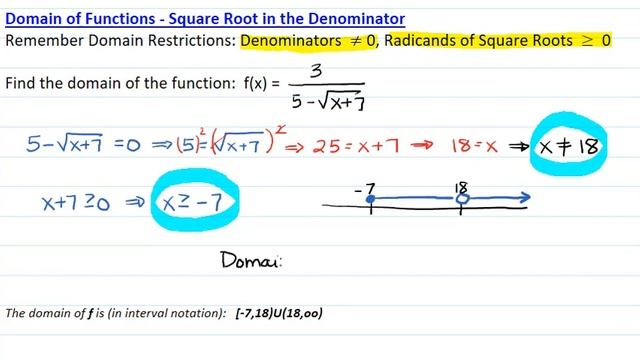
Task: Click the circled result 'x ≠ 18'
Action: click(x=569, y=144)
